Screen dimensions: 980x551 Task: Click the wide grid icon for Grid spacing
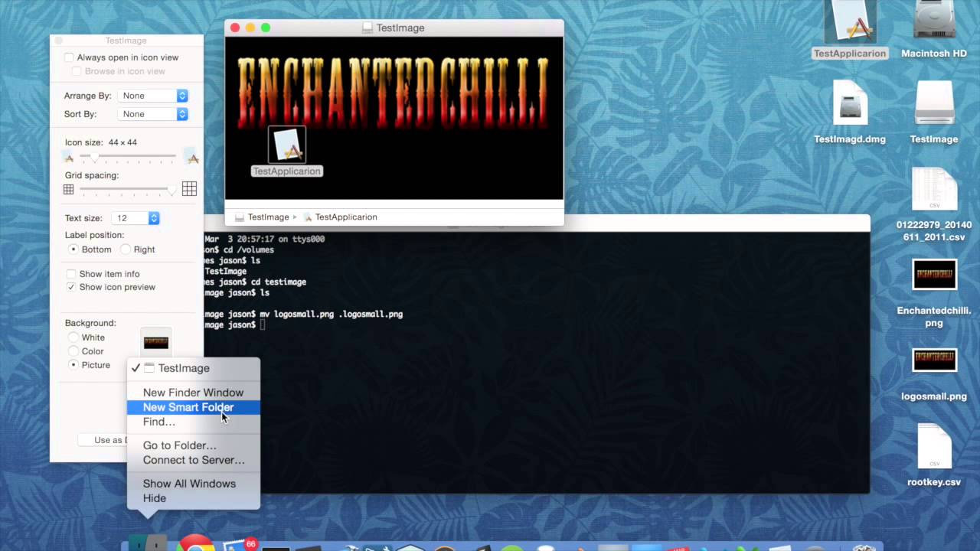189,188
